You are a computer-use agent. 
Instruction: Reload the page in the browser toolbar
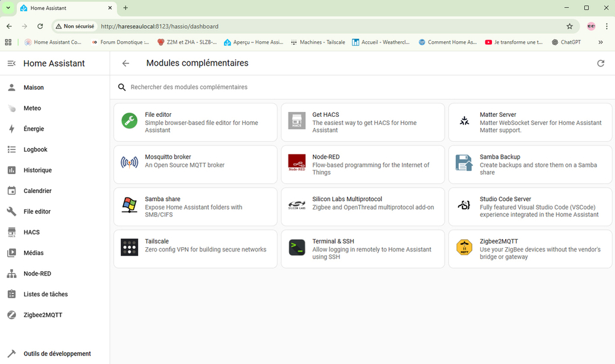(x=40, y=26)
